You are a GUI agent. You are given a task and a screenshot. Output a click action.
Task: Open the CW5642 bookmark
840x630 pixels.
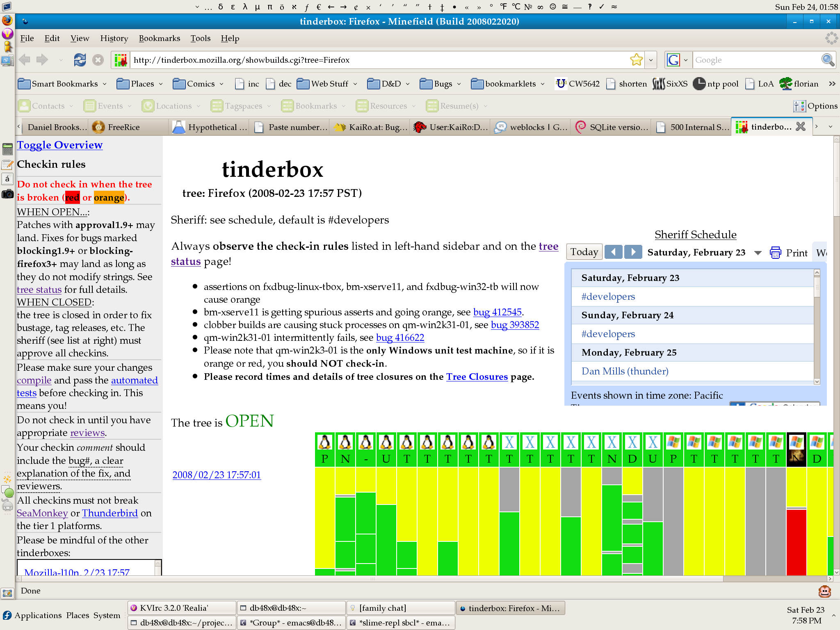point(577,84)
